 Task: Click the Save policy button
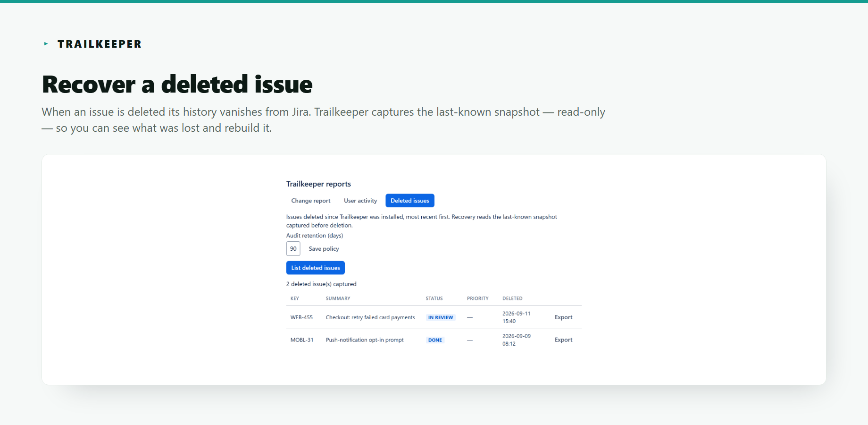pos(324,249)
